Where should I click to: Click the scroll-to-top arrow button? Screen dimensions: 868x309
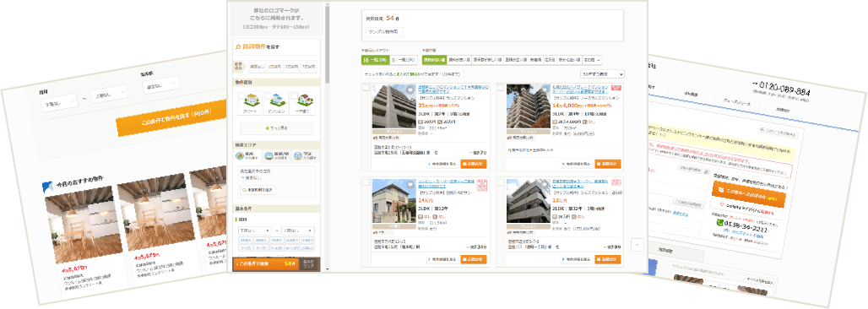tap(637, 244)
